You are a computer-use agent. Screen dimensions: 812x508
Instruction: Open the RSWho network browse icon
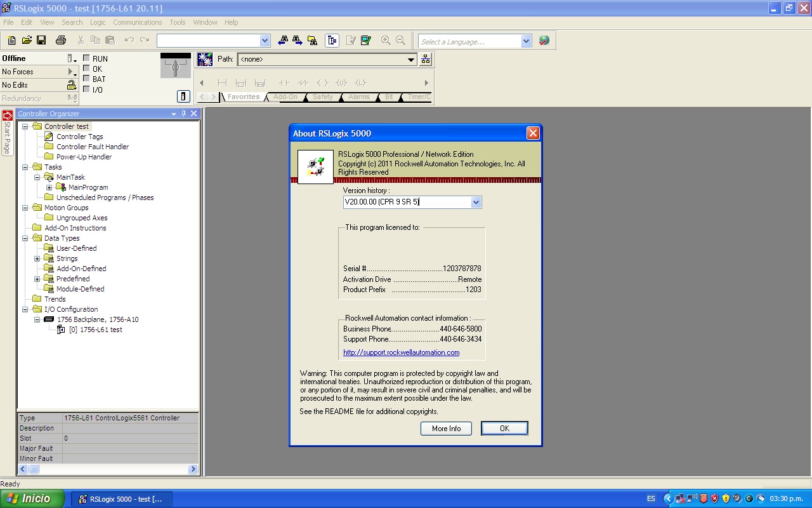(x=426, y=59)
